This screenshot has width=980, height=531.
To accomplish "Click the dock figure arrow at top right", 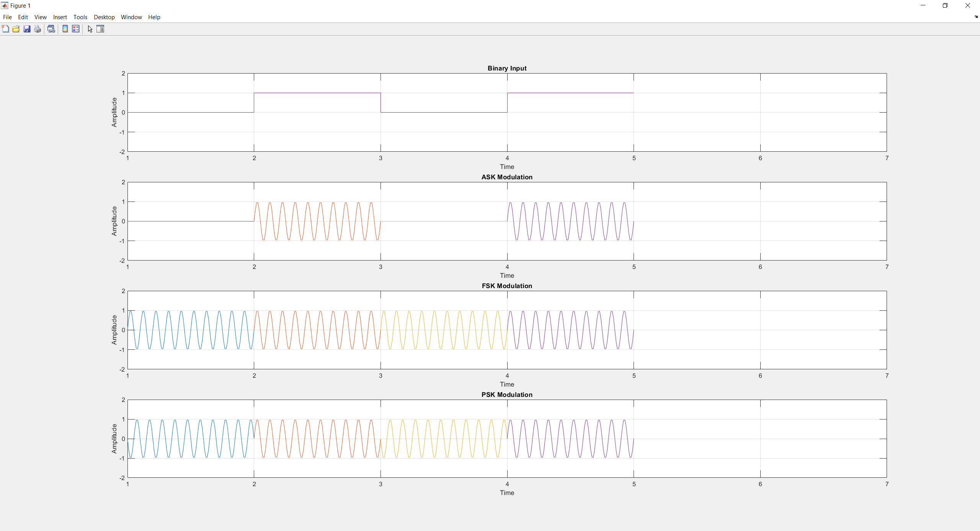I will pos(976,17).
